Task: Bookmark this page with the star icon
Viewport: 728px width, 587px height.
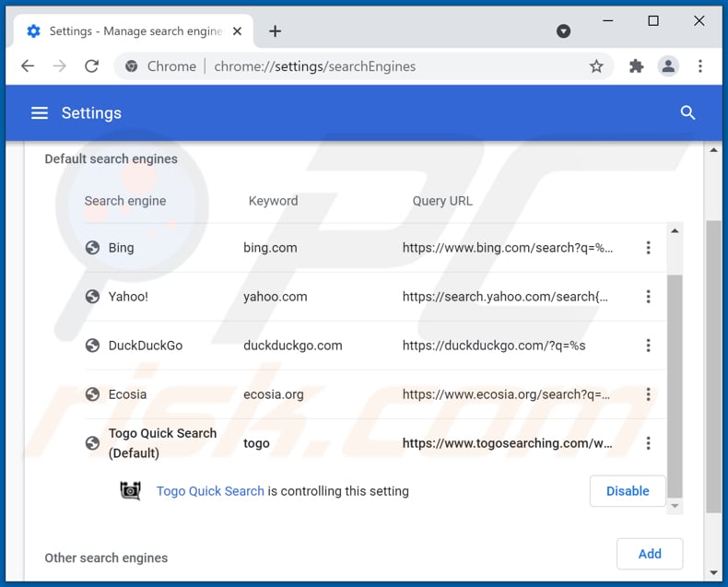Action: (596, 66)
